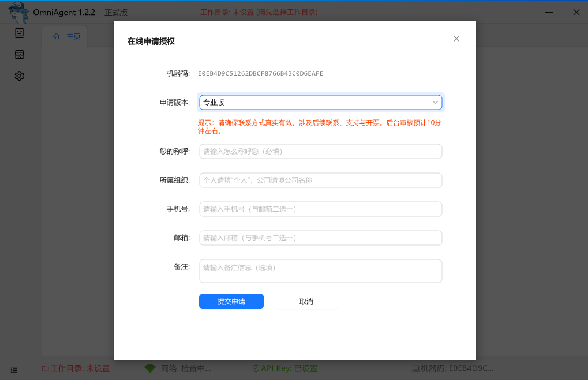
Task: Open the 申请版本 version dropdown
Action: [320, 101]
